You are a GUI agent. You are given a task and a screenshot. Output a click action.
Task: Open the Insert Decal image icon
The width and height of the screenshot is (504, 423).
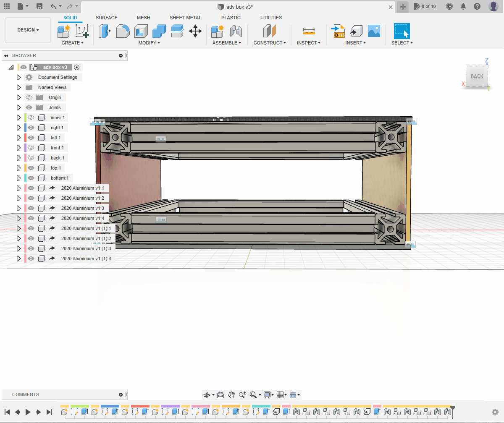(x=374, y=31)
